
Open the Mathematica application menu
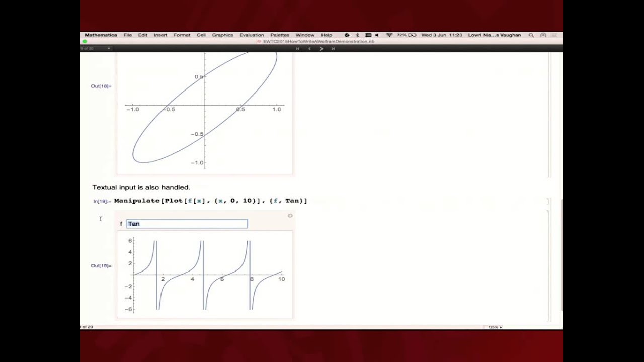pos(101,35)
